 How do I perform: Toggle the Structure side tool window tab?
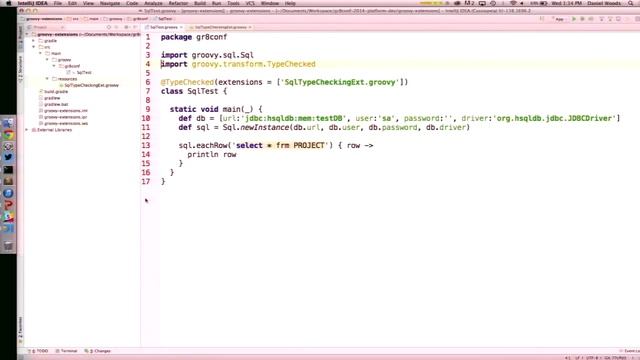click(x=20, y=69)
